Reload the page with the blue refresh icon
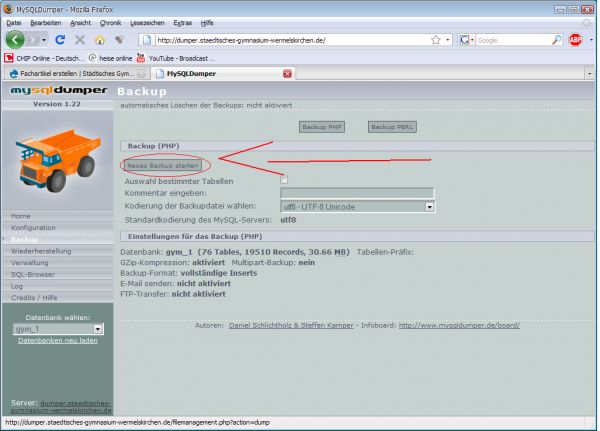 click(60, 39)
